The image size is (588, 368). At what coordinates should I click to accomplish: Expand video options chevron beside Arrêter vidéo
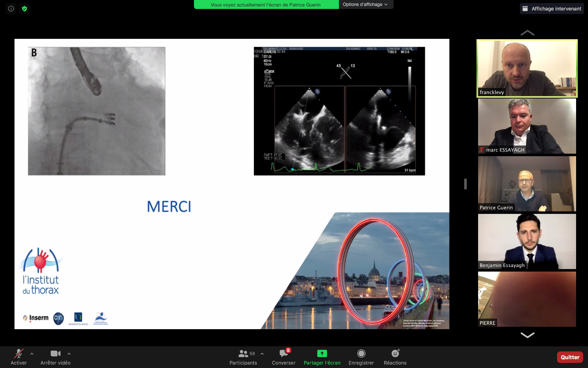pyautogui.click(x=69, y=354)
